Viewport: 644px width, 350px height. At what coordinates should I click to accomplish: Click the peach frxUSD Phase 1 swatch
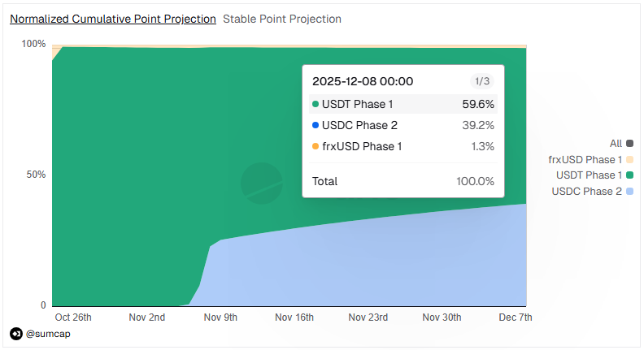click(629, 160)
